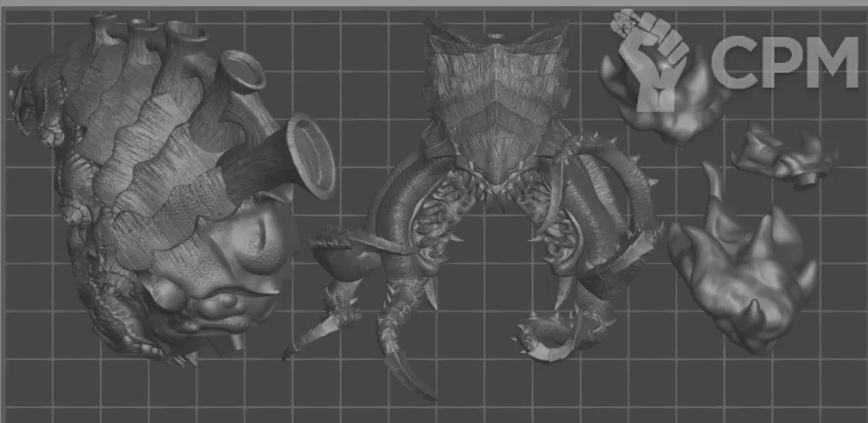
Task: Click the tall horn on the bottom-right spiked piece
Action: point(716,186)
